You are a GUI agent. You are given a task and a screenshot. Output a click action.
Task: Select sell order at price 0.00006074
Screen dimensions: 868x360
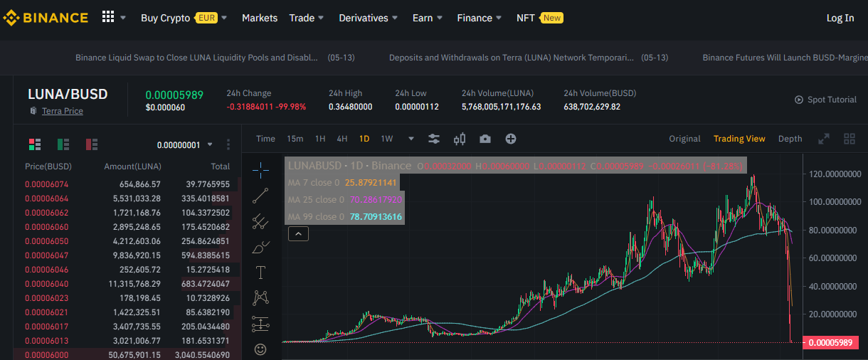[127, 184]
